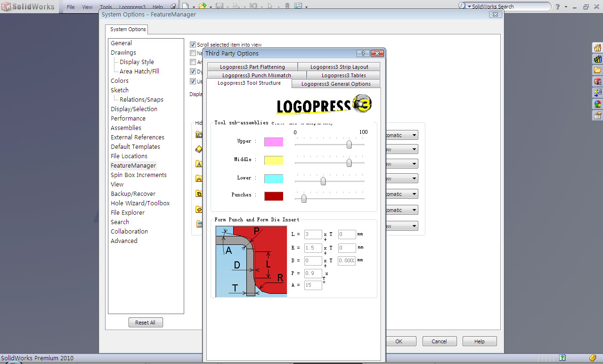
Task: Click the Print toolbar icon
Action: coord(236,7)
